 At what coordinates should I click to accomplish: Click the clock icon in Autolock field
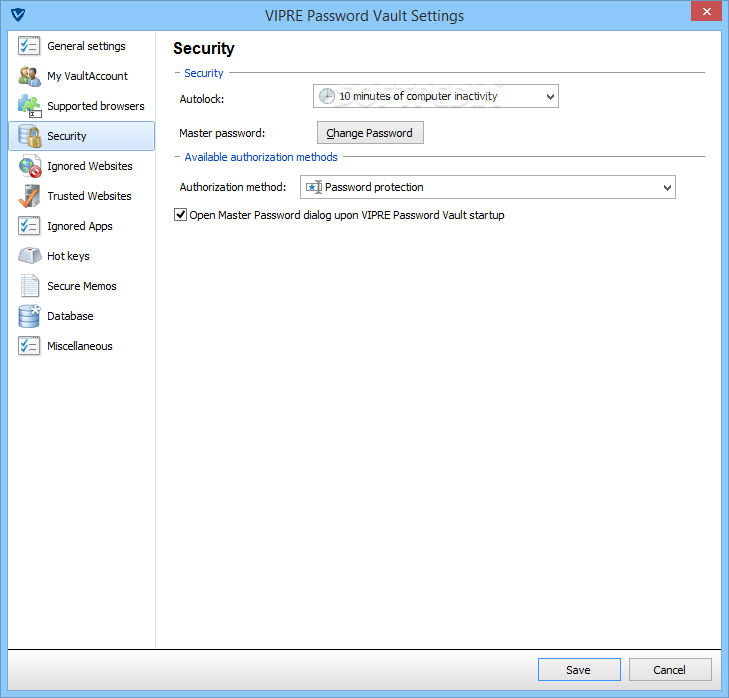coord(327,96)
